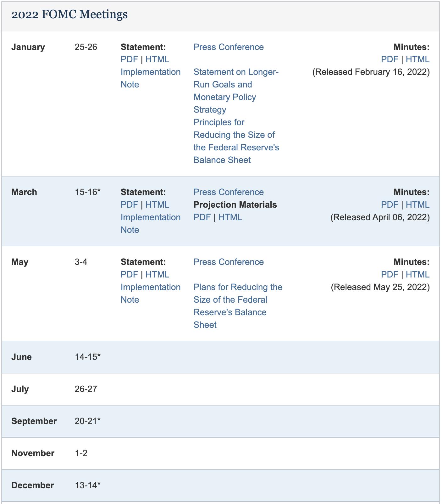The image size is (442, 504).
Task: Open March Projection Materials PDF link
Action: tap(202, 217)
